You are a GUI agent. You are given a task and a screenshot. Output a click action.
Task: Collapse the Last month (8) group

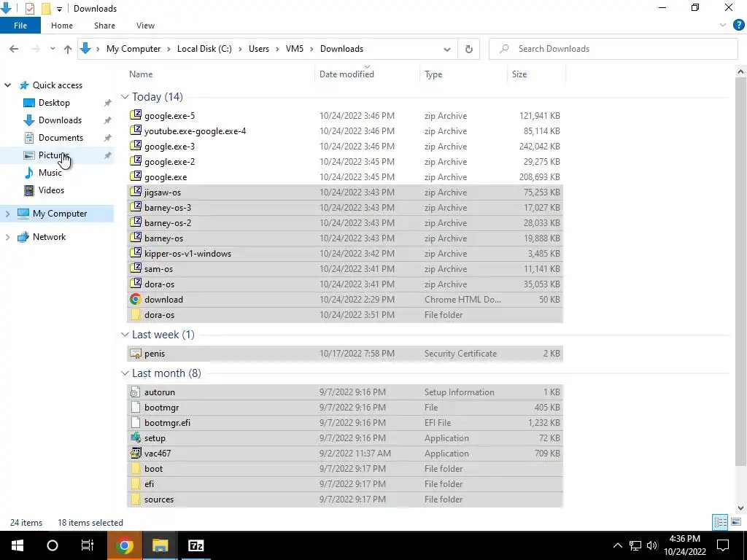tap(125, 373)
